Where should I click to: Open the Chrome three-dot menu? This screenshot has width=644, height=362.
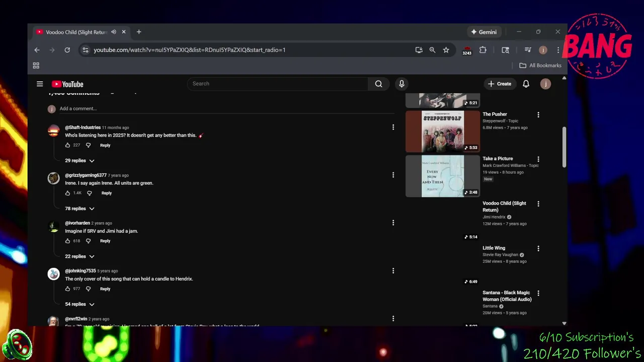pos(558,50)
